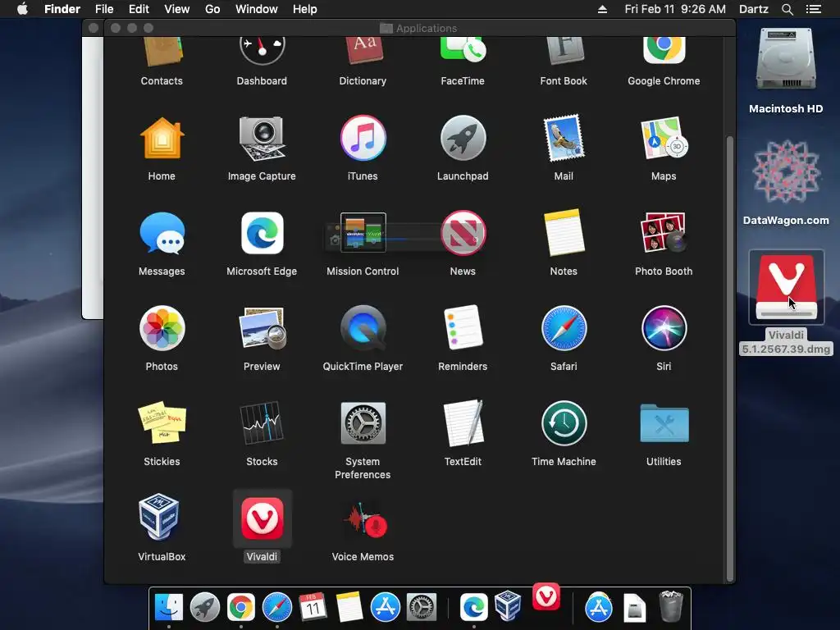The width and height of the screenshot is (840, 630).
Task: Select the Messages app icon
Action: (x=162, y=233)
